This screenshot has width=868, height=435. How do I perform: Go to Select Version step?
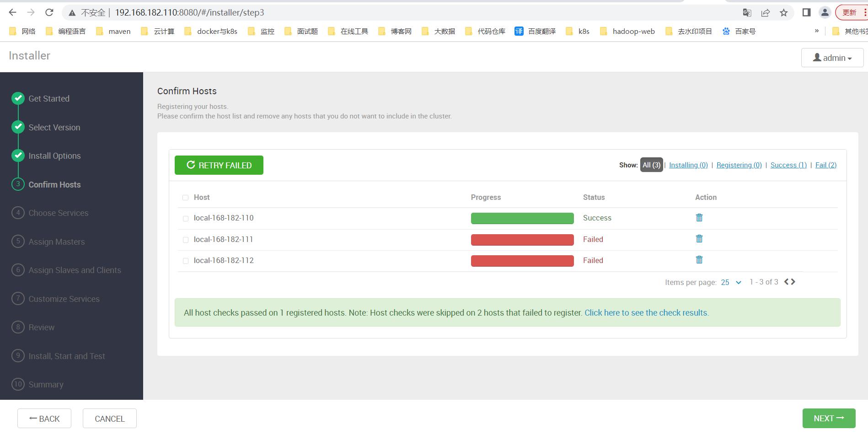(x=54, y=127)
